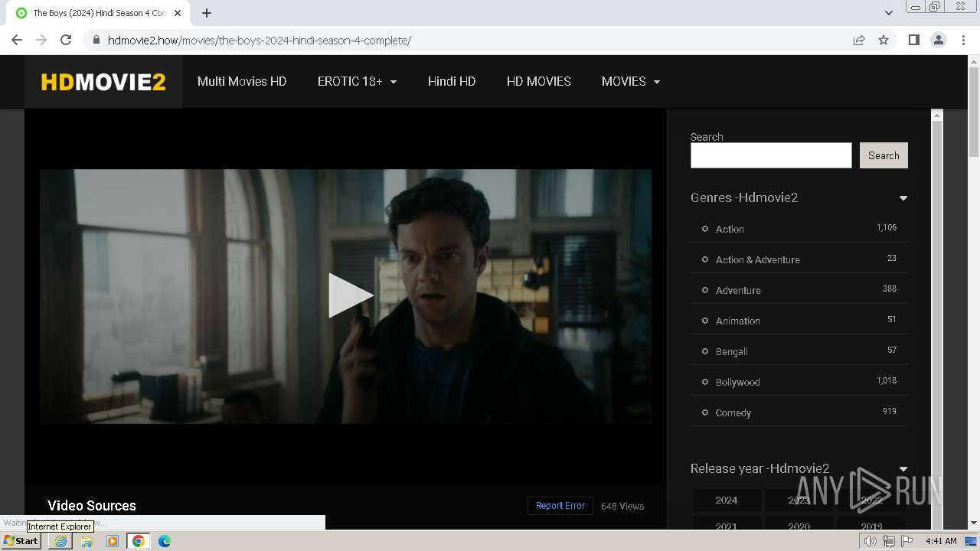Open the Hindi HD menu item
The width and height of the screenshot is (980, 551).
coord(452,81)
